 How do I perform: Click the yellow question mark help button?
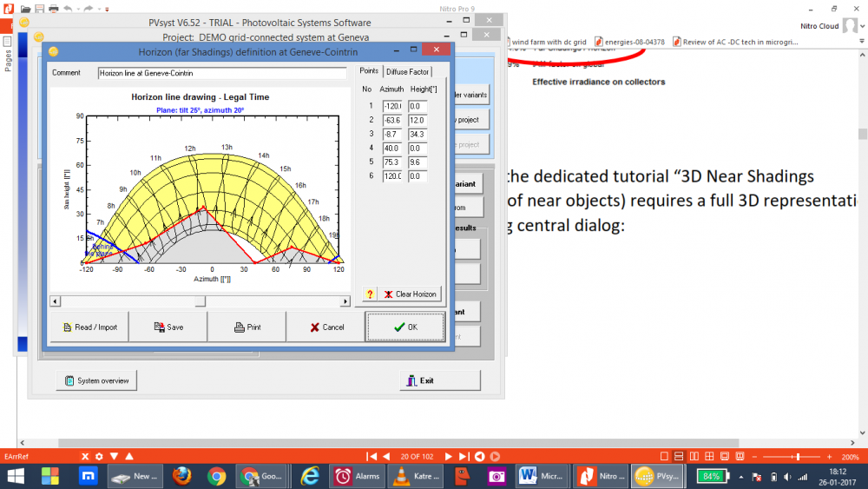click(x=370, y=294)
